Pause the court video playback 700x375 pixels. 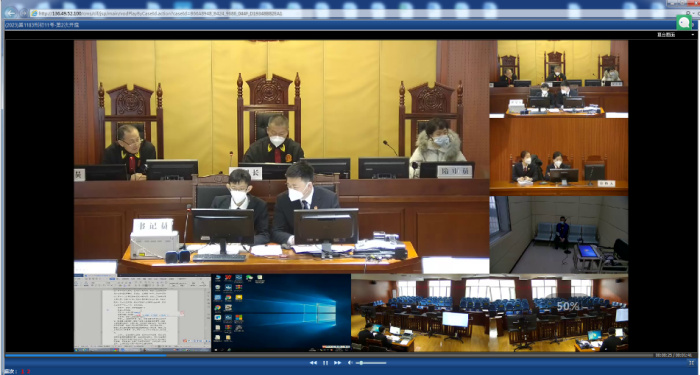pos(325,363)
